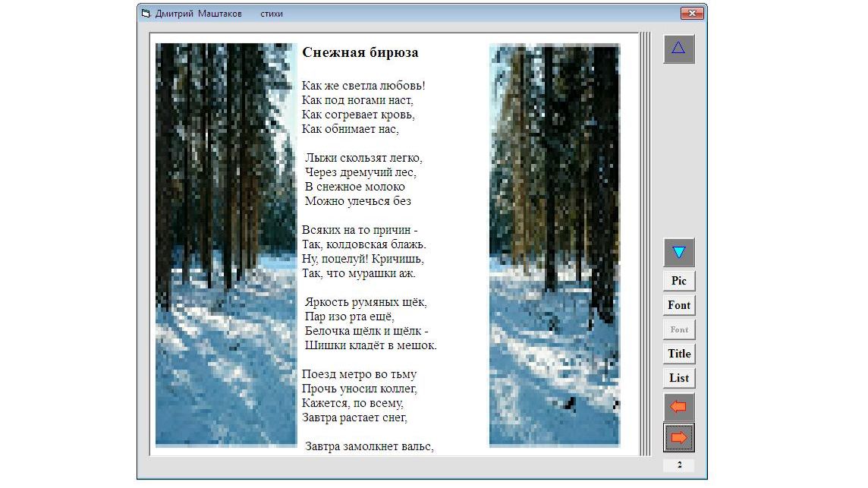Open the List button

[678, 378]
